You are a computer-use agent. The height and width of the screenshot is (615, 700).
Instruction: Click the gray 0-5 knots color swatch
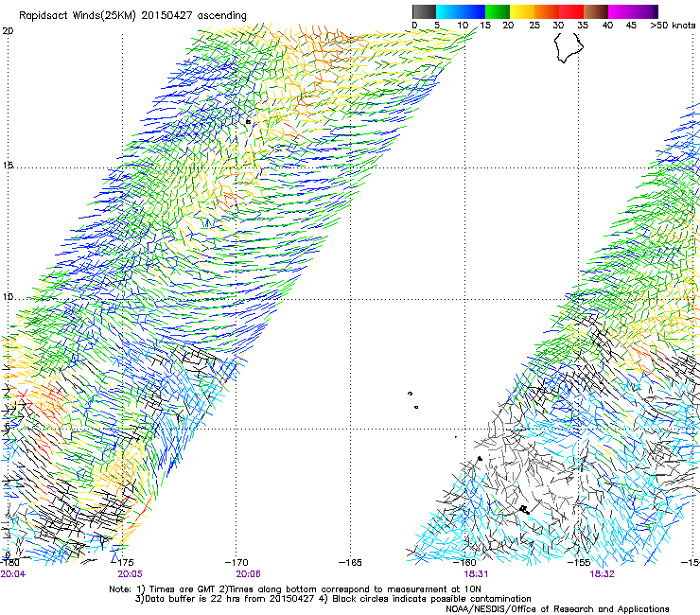[x=424, y=11]
